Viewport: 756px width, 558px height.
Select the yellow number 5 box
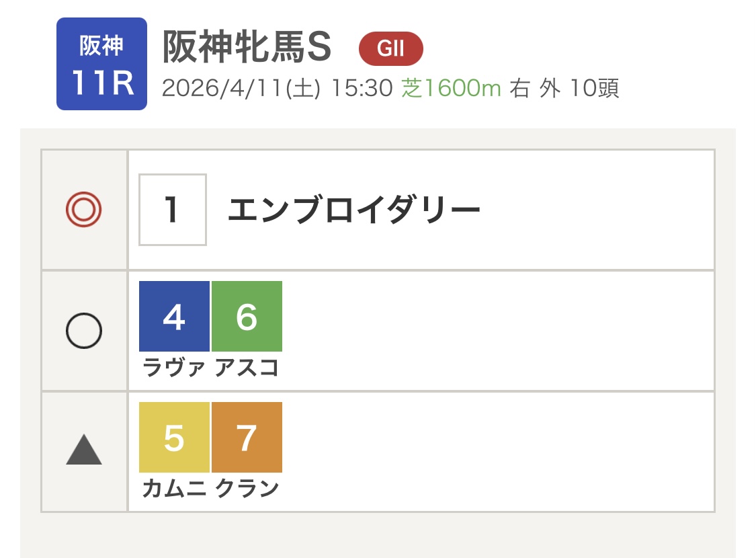(x=174, y=438)
